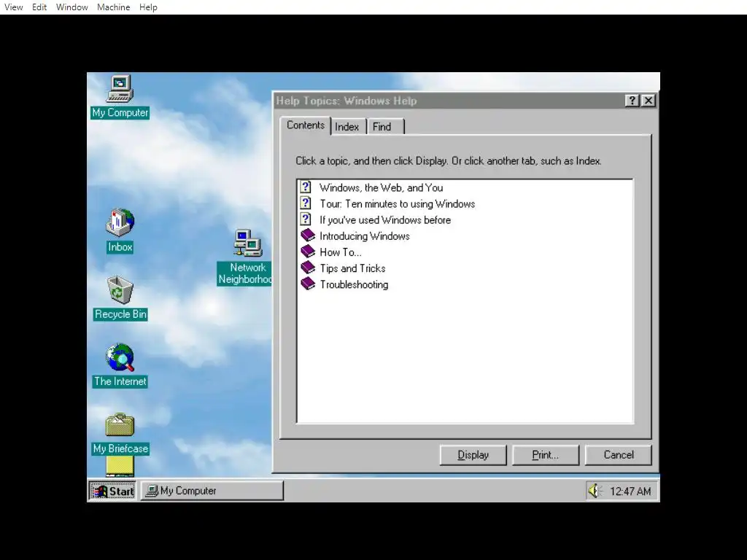The image size is (747, 560).
Task: Click the question mark icon beside If you've used Windows before
Action: click(x=306, y=219)
